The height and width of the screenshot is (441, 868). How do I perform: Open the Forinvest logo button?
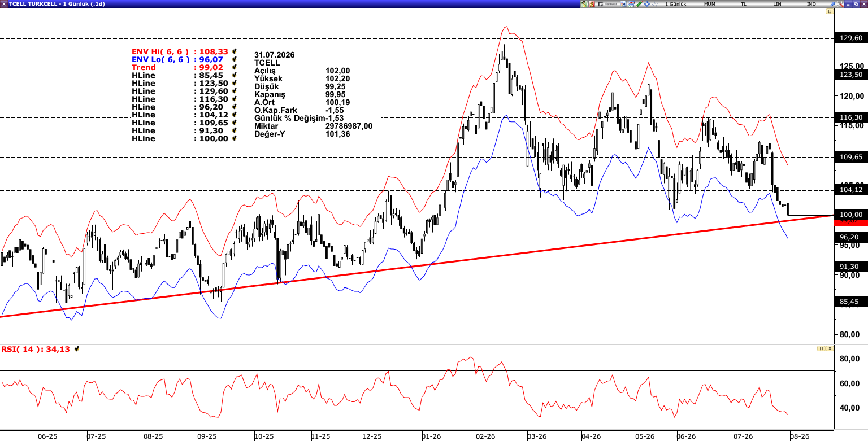[x=607, y=4]
